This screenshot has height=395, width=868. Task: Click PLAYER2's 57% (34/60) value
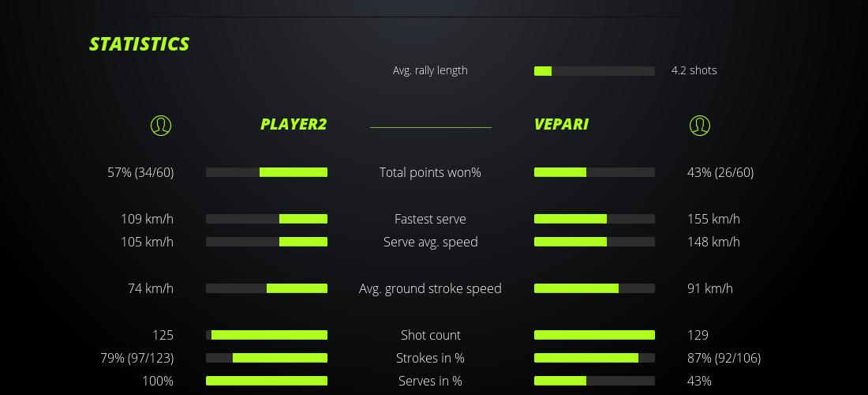(140, 172)
